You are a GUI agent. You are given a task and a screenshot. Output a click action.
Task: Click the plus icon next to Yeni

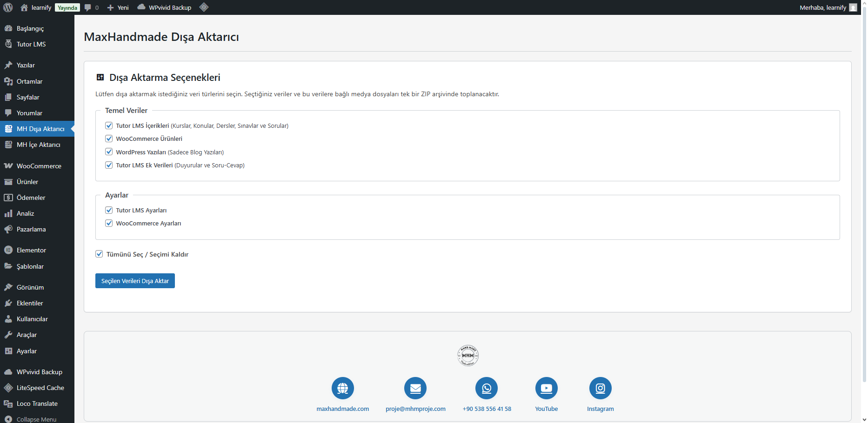(110, 8)
